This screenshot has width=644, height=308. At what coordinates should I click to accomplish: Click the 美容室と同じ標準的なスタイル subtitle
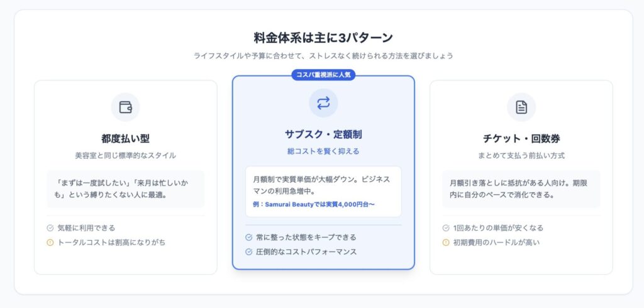click(x=125, y=155)
